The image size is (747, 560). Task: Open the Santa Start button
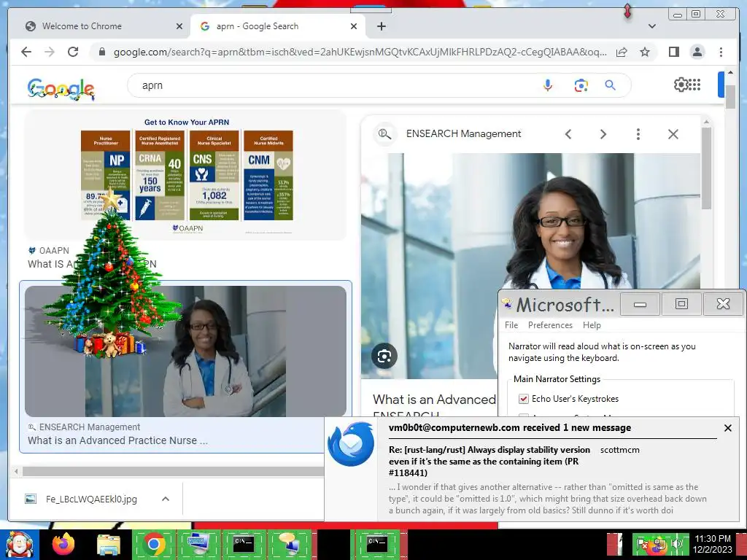click(19, 544)
